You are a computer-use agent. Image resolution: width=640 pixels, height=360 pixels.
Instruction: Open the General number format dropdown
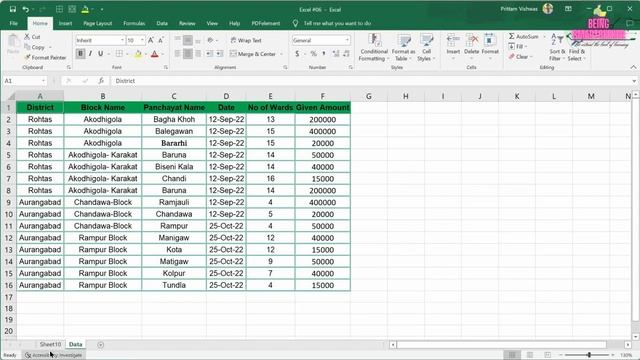tap(347, 40)
